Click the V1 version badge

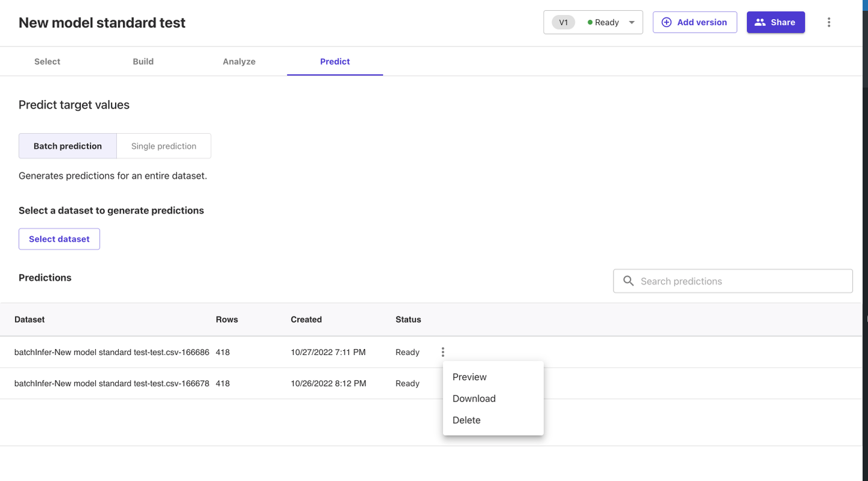[563, 22]
